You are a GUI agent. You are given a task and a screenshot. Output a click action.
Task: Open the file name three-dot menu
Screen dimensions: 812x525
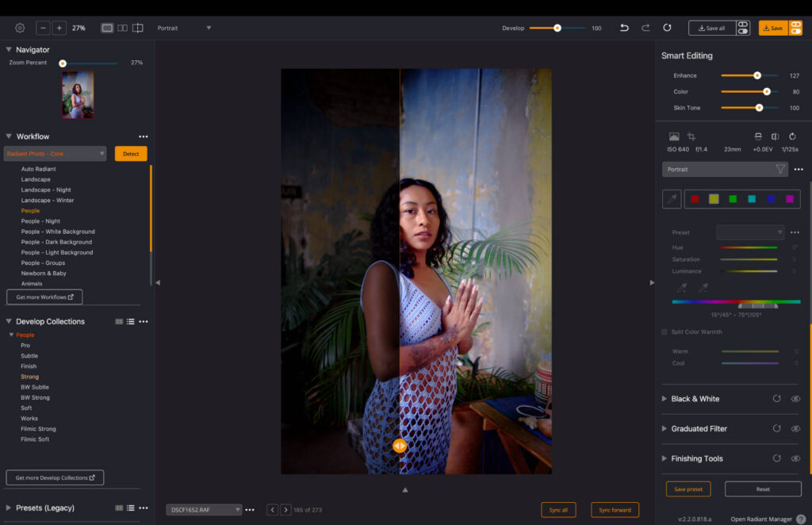click(x=250, y=510)
